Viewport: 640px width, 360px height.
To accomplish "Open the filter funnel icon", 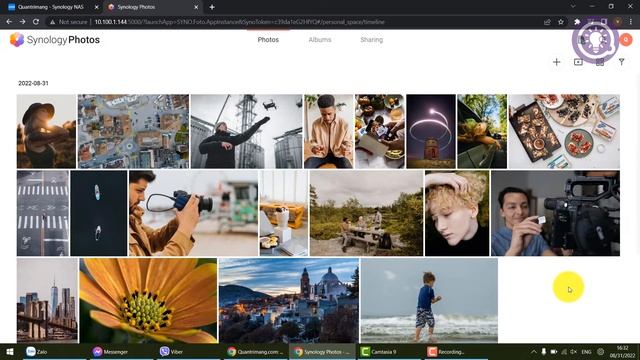I will click(621, 62).
